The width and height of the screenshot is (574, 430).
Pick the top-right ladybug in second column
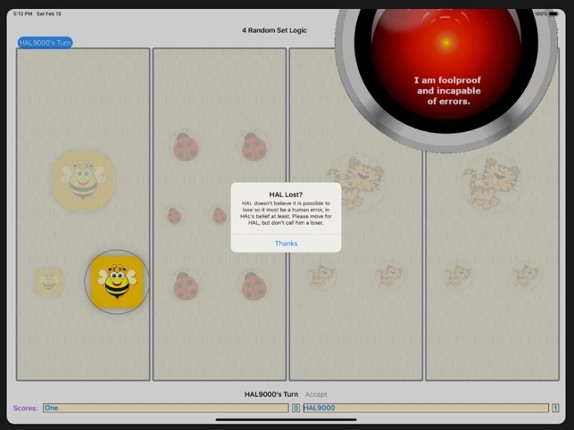tap(254, 147)
